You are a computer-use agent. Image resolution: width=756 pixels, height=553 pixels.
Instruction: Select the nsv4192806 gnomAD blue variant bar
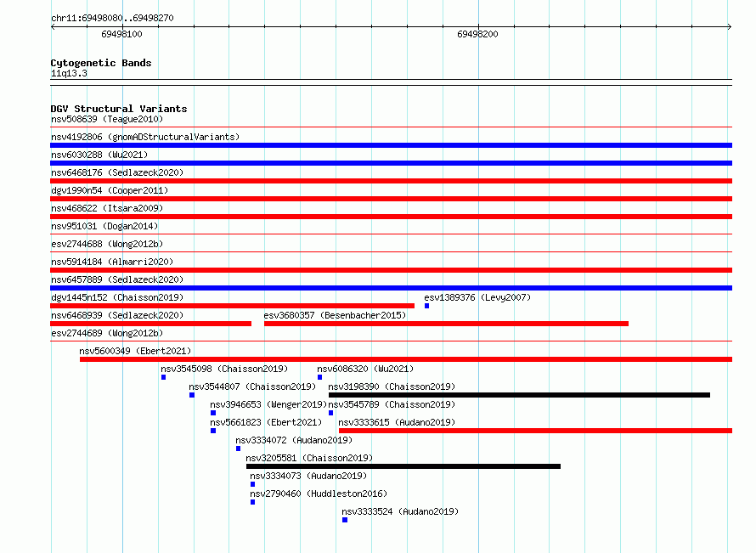tap(391, 145)
